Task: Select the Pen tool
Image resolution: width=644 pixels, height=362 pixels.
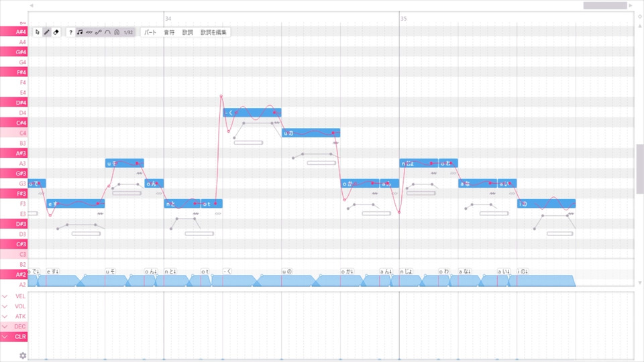Action: tap(47, 32)
